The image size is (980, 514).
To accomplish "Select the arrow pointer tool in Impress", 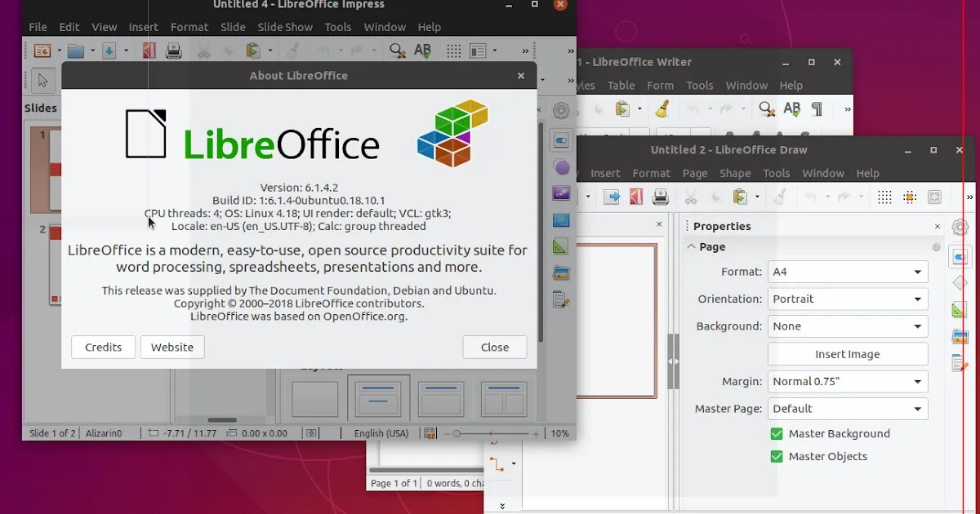I will (x=43, y=80).
